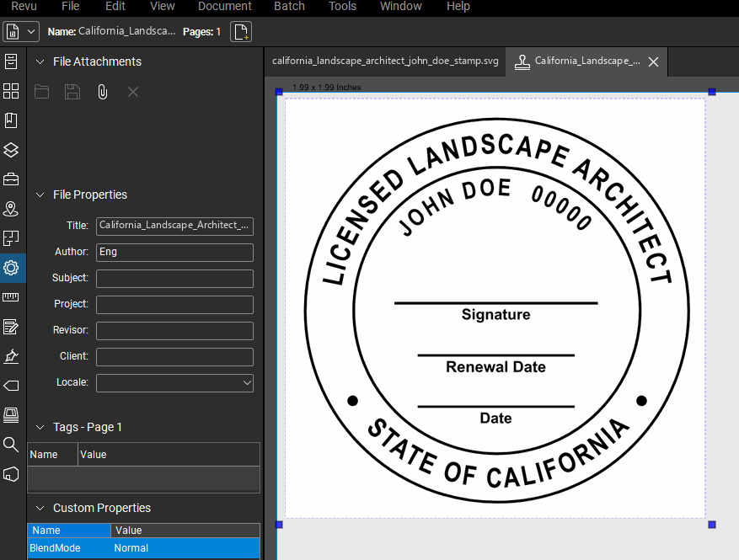Open the Measurements ruler icon
The image size is (739, 560).
point(11,297)
